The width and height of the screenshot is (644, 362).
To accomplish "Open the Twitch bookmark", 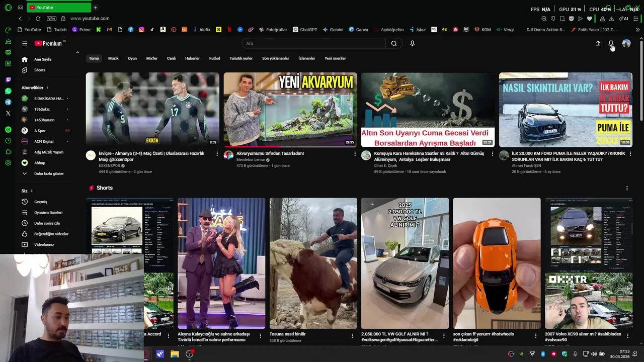I will 56,30.
